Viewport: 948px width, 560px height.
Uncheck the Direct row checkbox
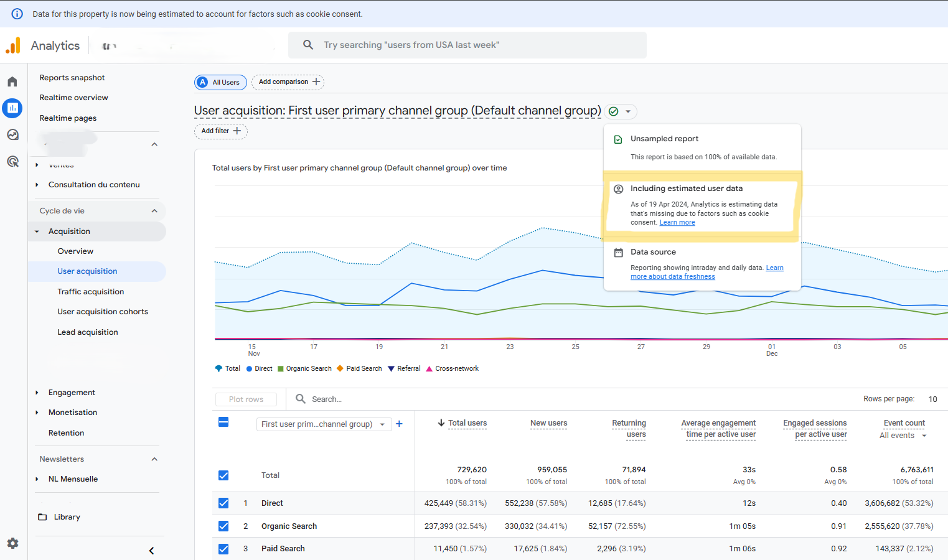pos(223,503)
